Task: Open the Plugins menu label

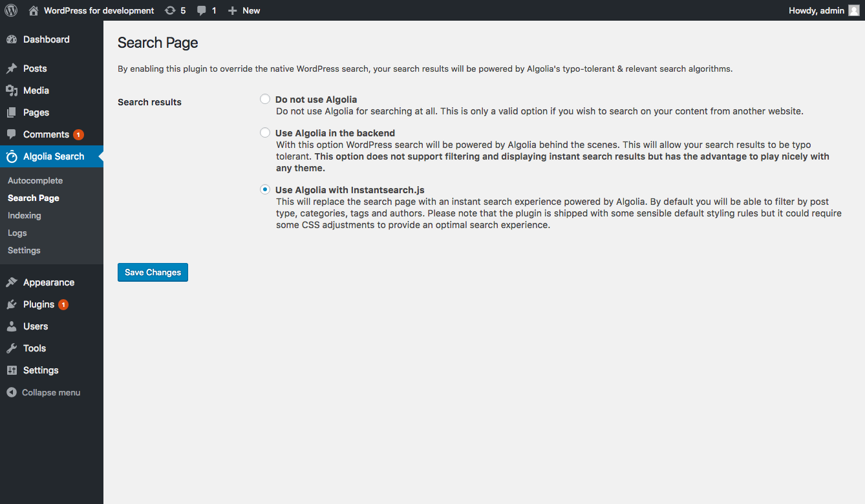Action: pyautogui.click(x=39, y=304)
